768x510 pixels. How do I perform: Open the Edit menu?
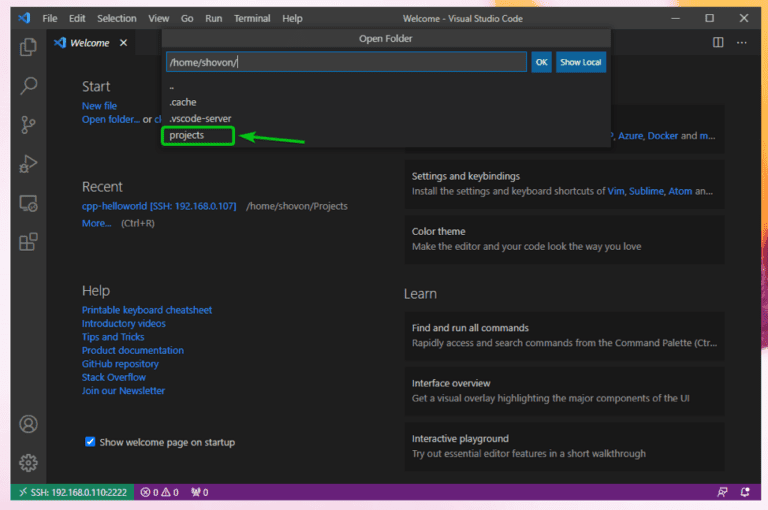[77, 19]
